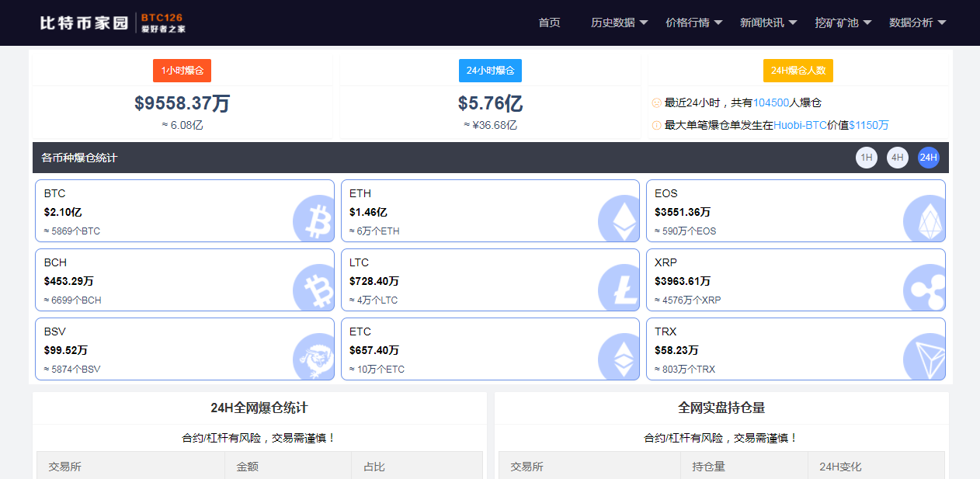Open the ETH liquidation card
This screenshot has width=980, height=479.
[490, 211]
